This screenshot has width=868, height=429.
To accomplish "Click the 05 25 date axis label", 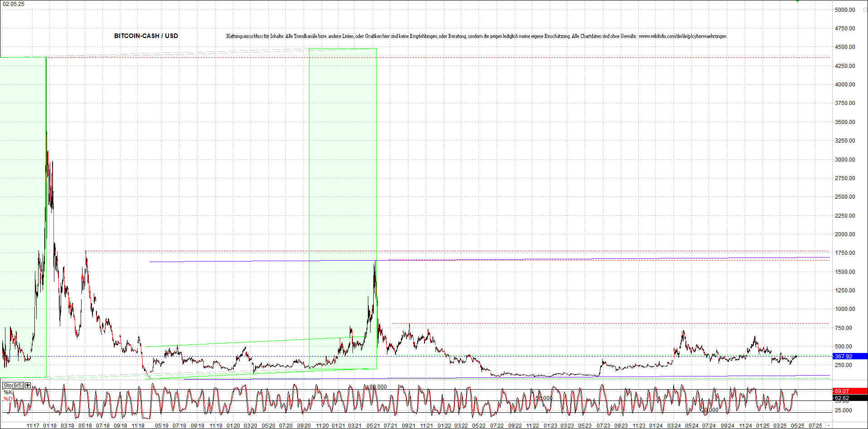I will click(x=798, y=425).
